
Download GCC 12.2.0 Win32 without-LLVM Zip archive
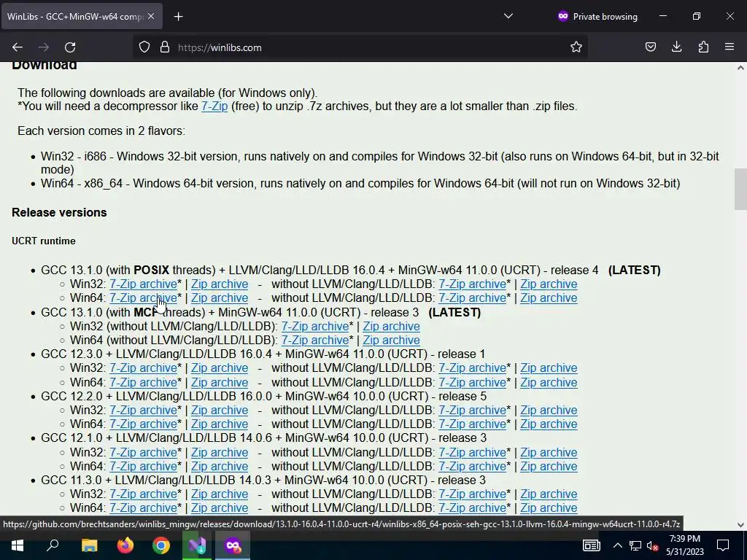(x=549, y=410)
